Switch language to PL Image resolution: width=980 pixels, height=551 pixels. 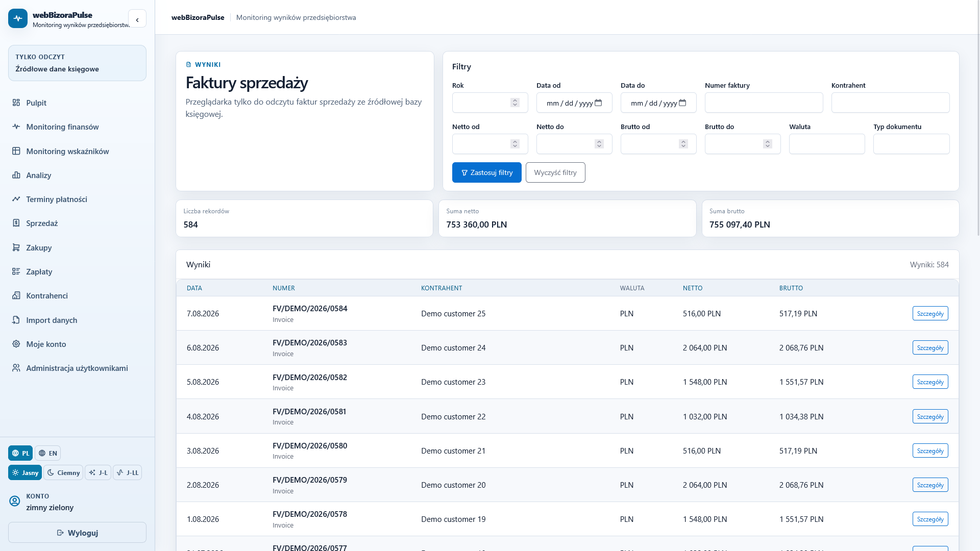point(20,453)
